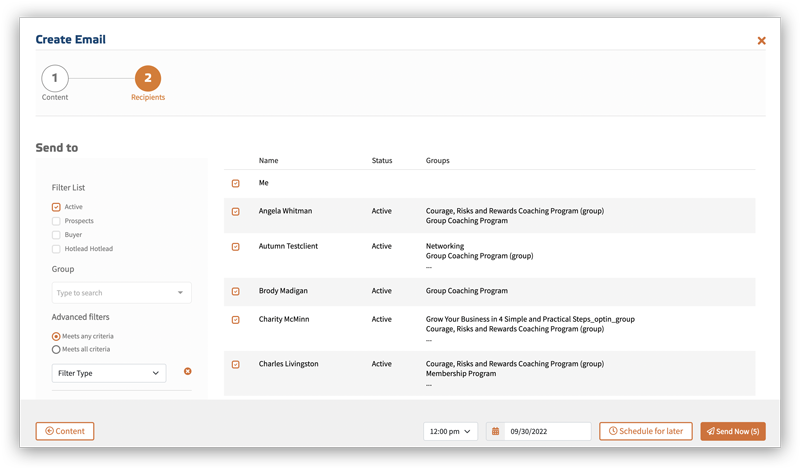Select the name Charles Livingston

click(288, 364)
